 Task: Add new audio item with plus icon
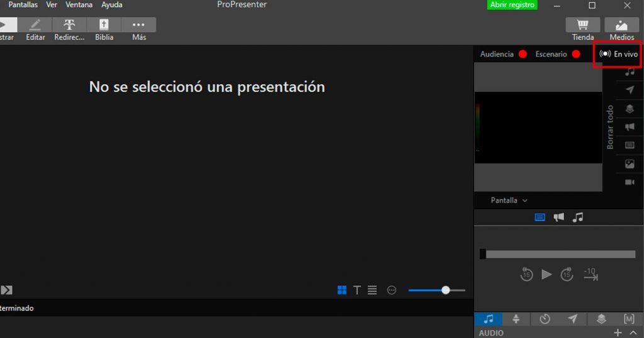[618, 332]
